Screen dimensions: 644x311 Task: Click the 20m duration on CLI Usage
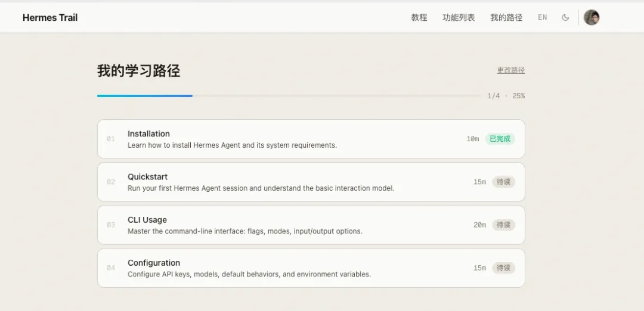479,225
